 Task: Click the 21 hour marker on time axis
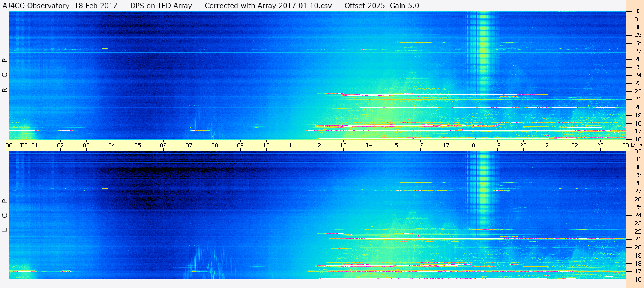pos(549,145)
